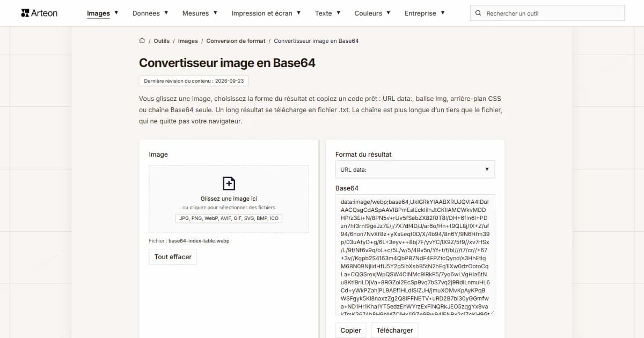The height and width of the screenshot is (338, 644).
Task: Click the Arteon logo
Action: [39, 13]
